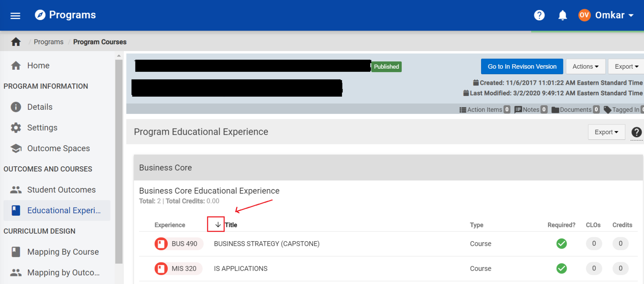
Task: Open the MIS 320 experience chip
Action: [x=178, y=268]
